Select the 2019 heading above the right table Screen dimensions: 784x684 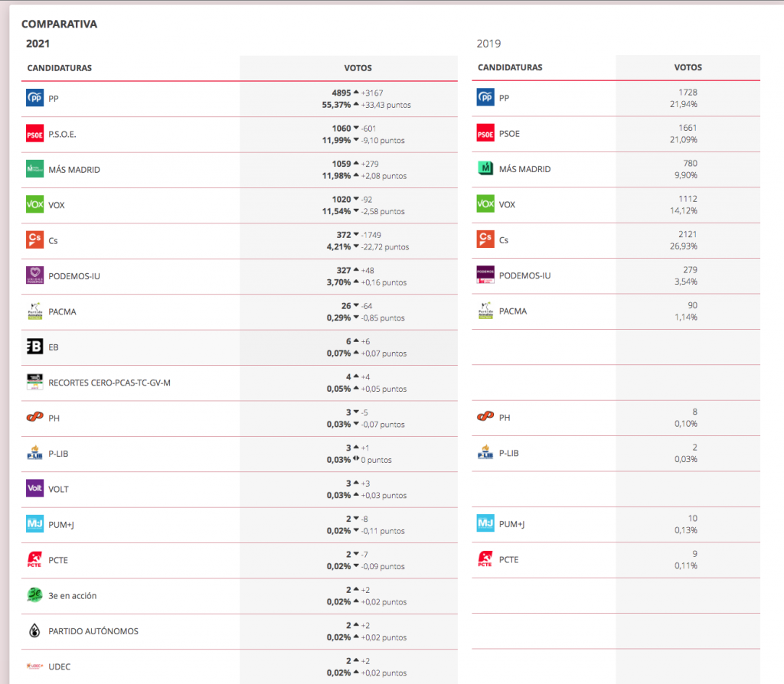(488, 44)
